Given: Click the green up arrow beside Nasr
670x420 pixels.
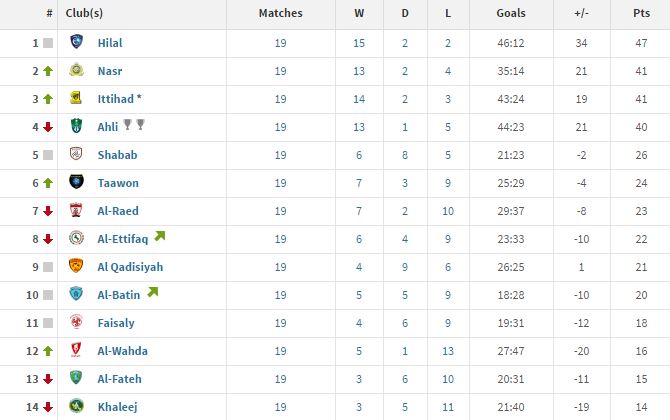Looking at the screenshot, I should point(48,71).
